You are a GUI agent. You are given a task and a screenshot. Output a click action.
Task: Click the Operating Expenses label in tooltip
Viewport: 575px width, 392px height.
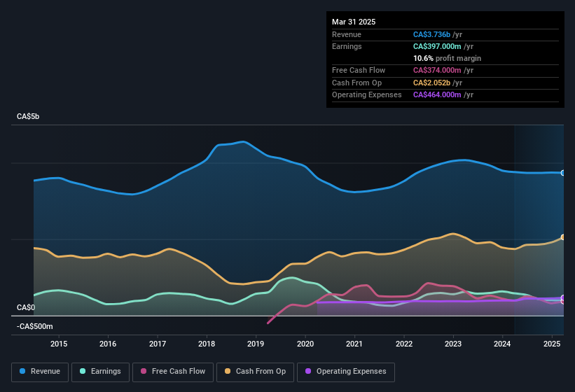coord(367,95)
